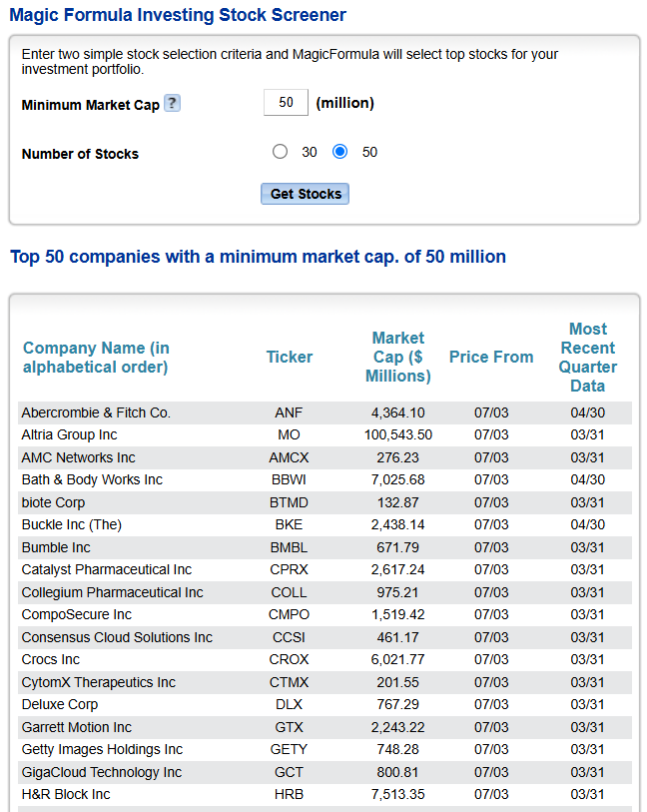Screen dimensions: 647x812
Task: Click the 4,364.10 market cap value
Action: (x=398, y=412)
